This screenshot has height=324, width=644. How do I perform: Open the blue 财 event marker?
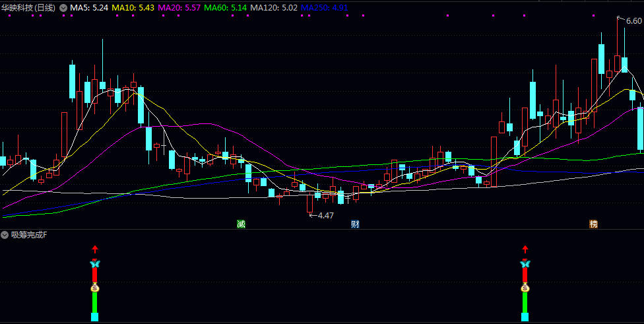[x=355, y=224]
